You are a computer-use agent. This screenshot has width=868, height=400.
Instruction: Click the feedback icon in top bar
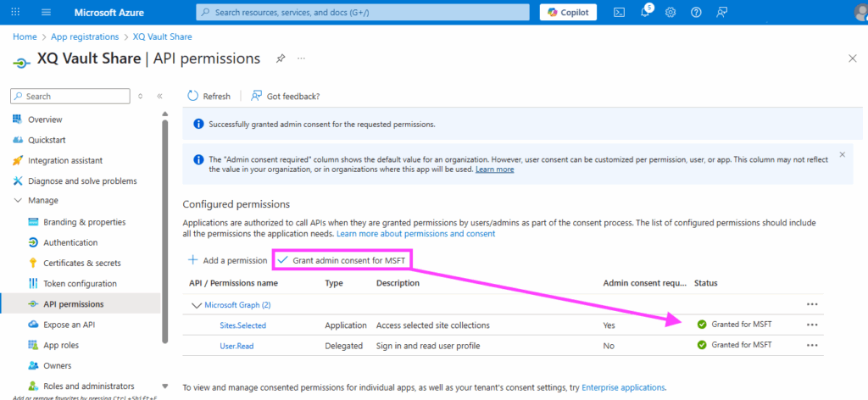click(x=721, y=12)
